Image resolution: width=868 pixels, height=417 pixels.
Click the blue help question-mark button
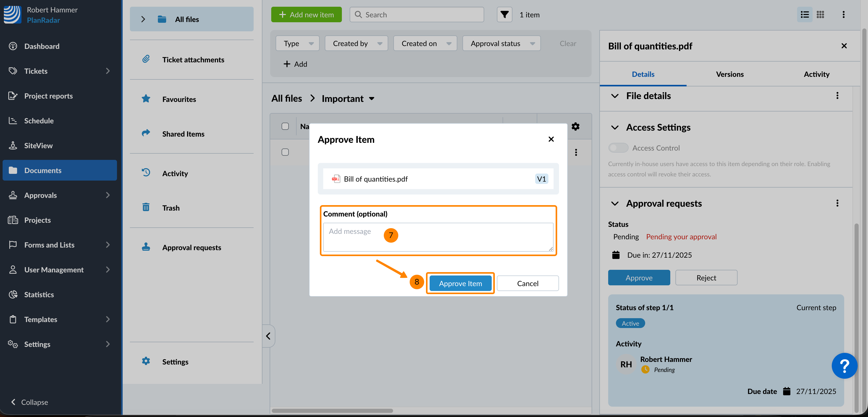pyautogui.click(x=844, y=366)
